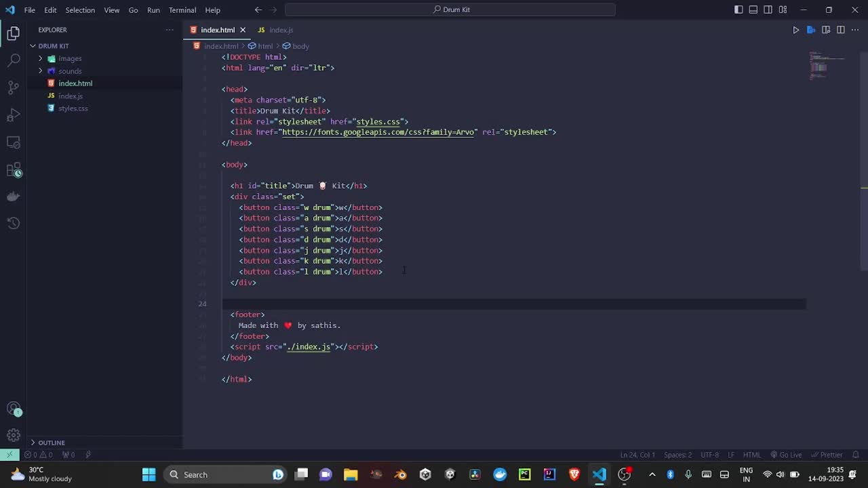Screen dimensions: 868x488
Task: Open the Run and Debug view
Action: tap(14, 115)
